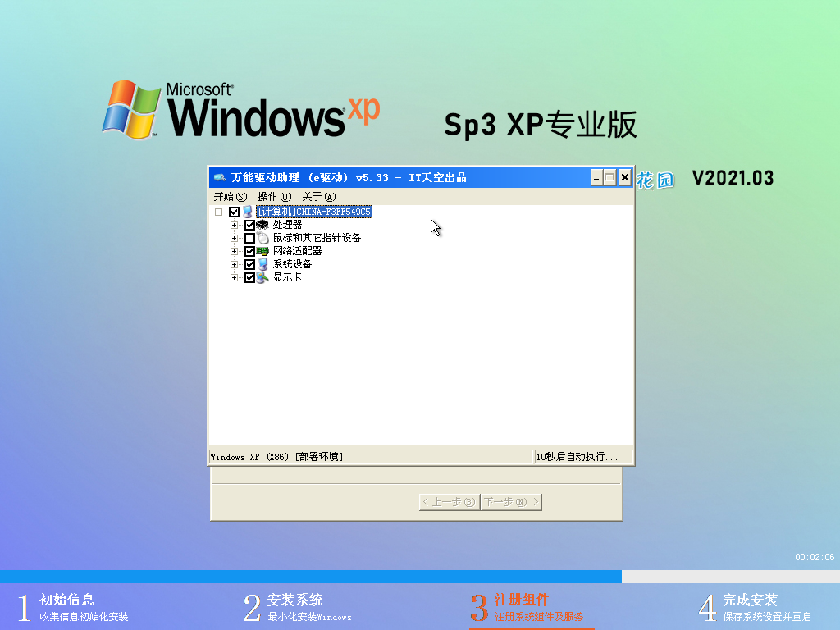The image size is (840, 630).
Task: Click the truck icon in the title bar
Action: pyautogui.click(x=219, y=176)
